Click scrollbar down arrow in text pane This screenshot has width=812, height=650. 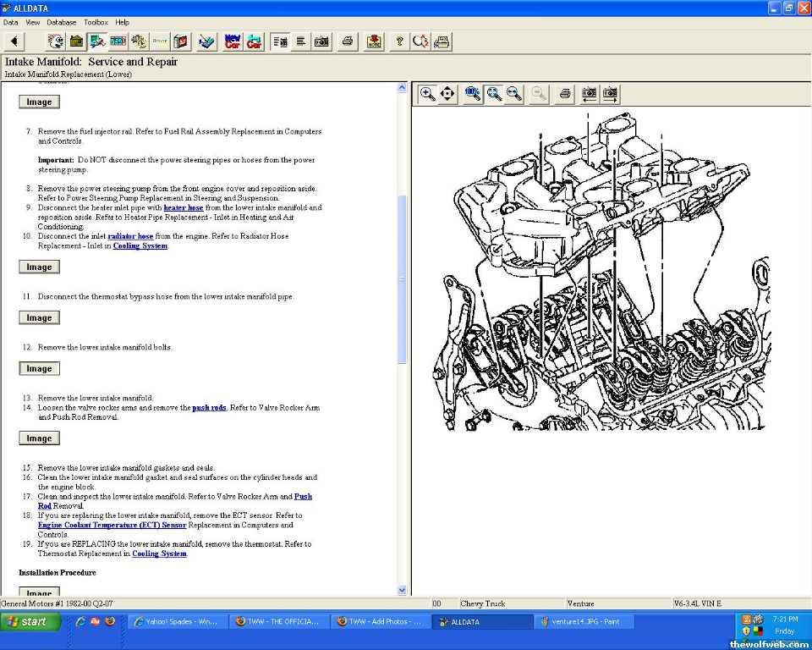(x=402, y=590)
